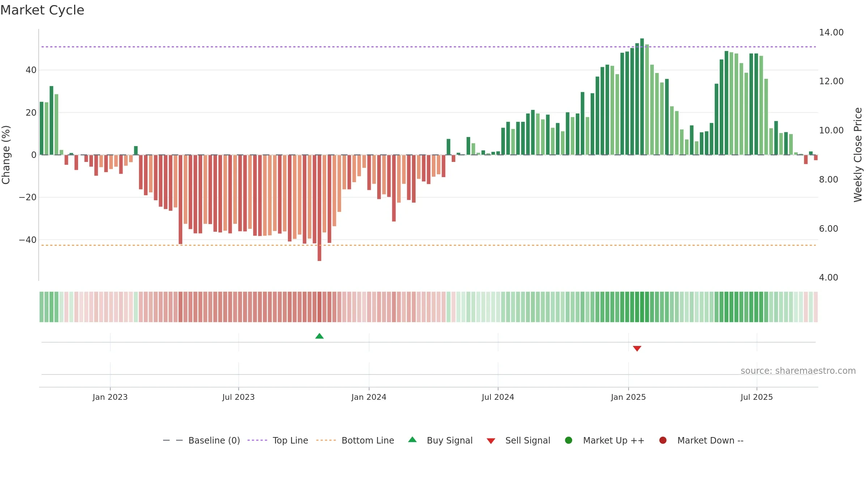Click the deepest red bar below the bottom line
This screenshot has height=488, width=868.
tap(319, 208)
